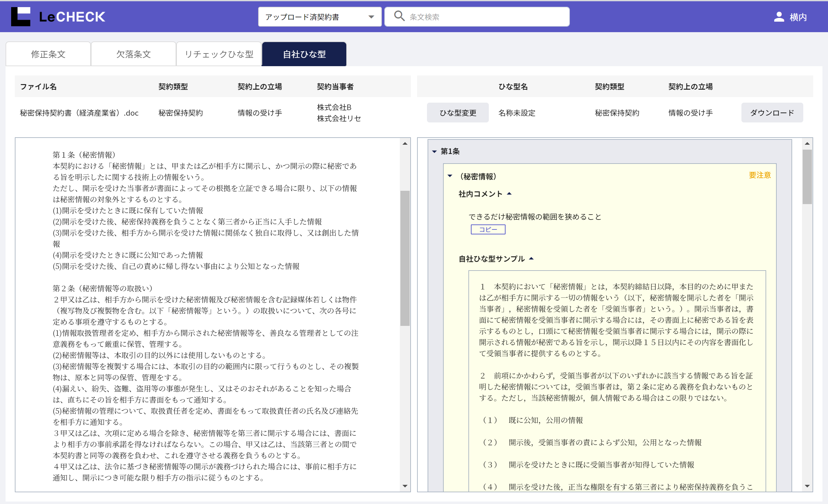Viewport: 828px width, 504px height.
Task: Open the アップロード済契約書 dropdown
Action: [320, 17]
